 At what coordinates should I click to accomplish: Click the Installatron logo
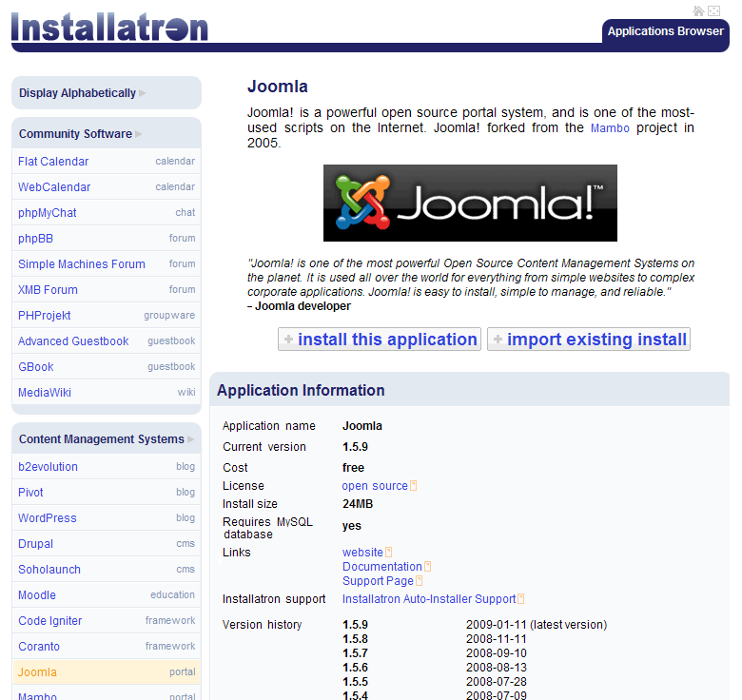point(109,27)
